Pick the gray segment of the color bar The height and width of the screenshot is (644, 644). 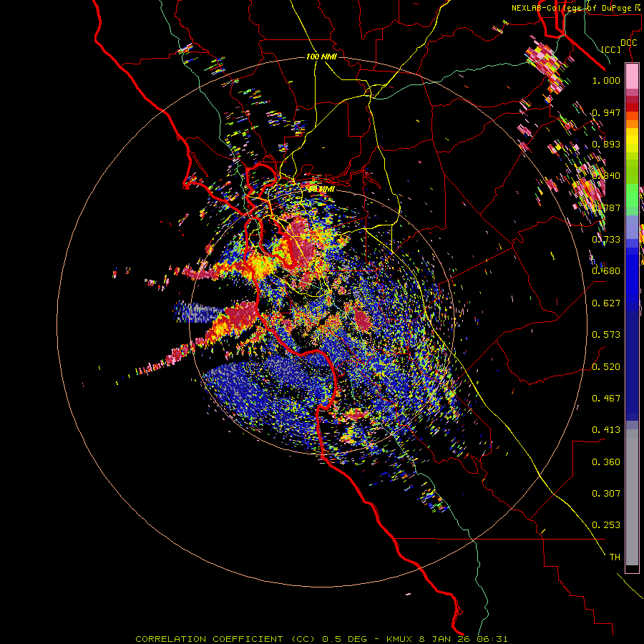click(632, 497)
